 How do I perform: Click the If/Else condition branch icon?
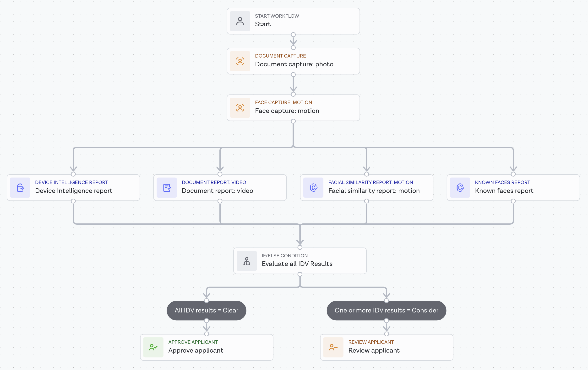point(247,261)
